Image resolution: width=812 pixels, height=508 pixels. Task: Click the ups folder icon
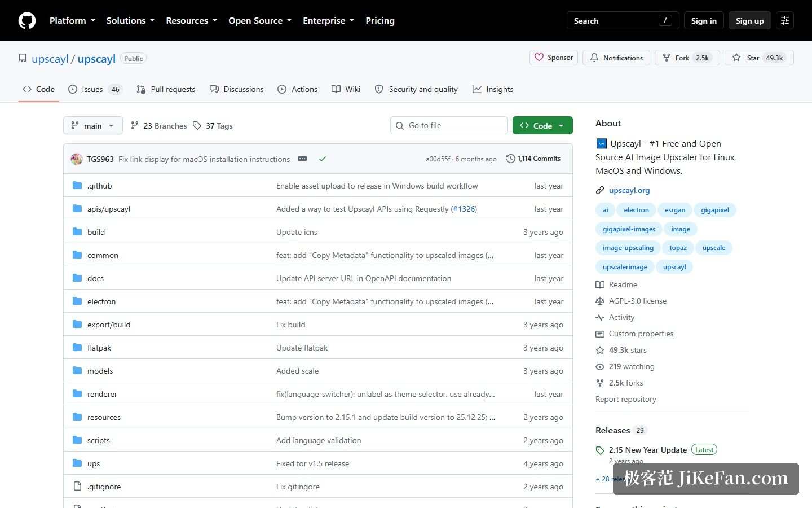click(x=77, y=463)
